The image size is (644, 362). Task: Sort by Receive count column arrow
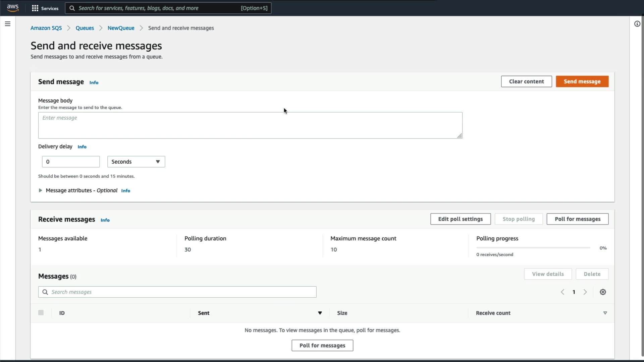pos(605,313)
